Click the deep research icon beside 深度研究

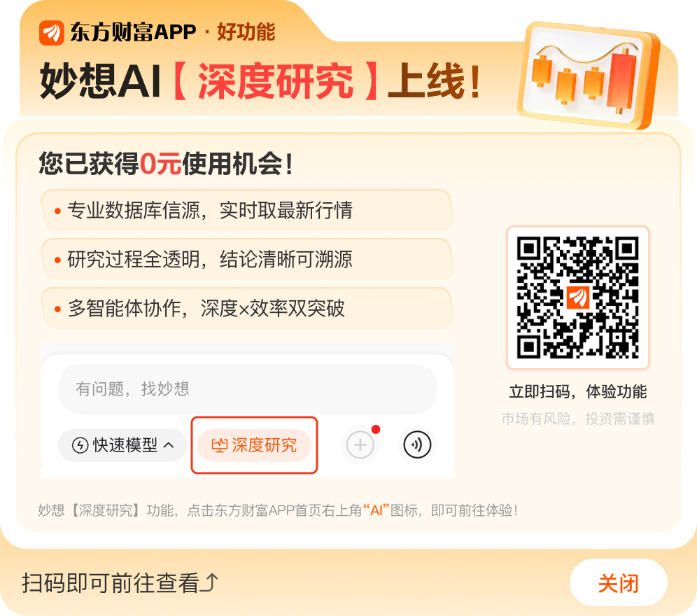220,445
